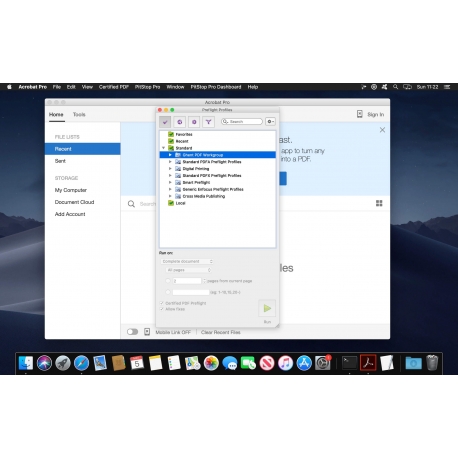This screenshot has height=458, width=458.
Task: Click the Acrobat icon in the Dock
Action: 368,363
